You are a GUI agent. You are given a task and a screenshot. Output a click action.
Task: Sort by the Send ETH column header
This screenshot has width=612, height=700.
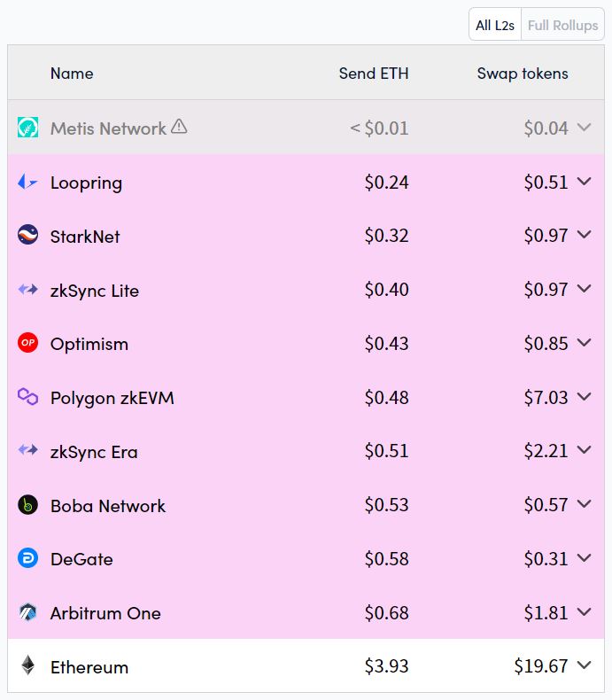(374, 74)
